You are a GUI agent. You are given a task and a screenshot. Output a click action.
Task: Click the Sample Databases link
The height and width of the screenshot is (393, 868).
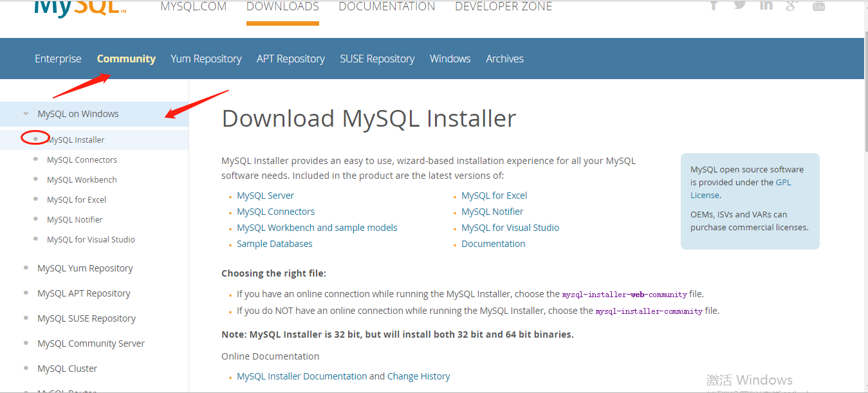point(274,243)
